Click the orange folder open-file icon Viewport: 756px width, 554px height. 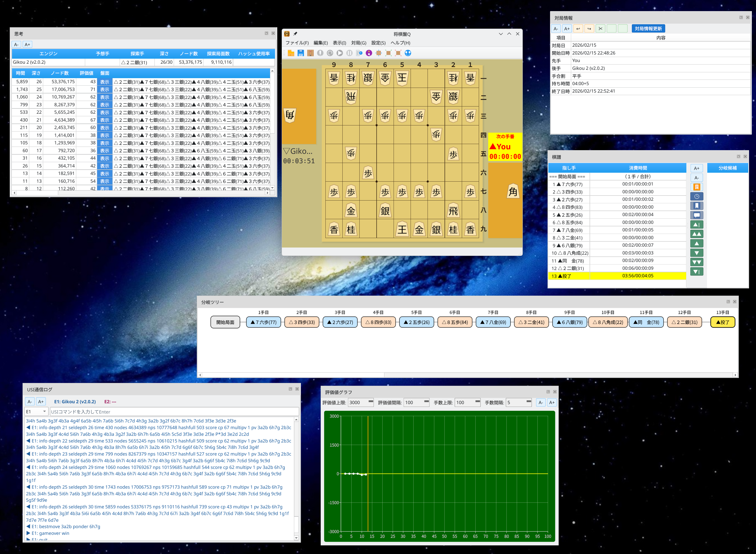(x=291, y=53)
